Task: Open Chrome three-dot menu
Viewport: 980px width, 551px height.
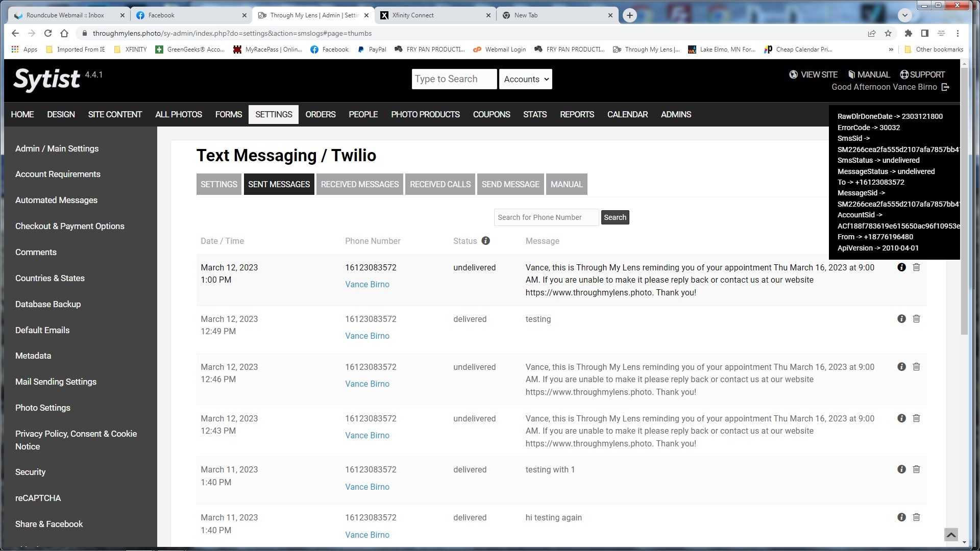Action: pyautogui.click(x=958, y=33)
